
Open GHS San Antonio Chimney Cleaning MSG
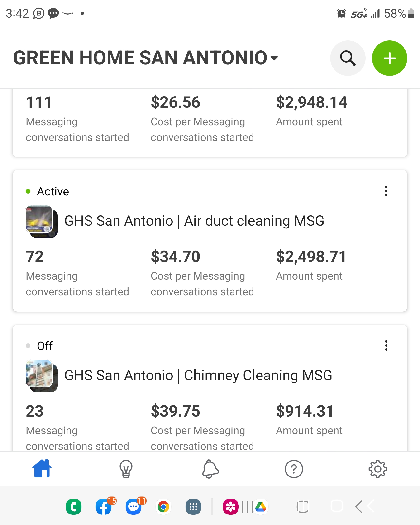(x=198, y=375)
